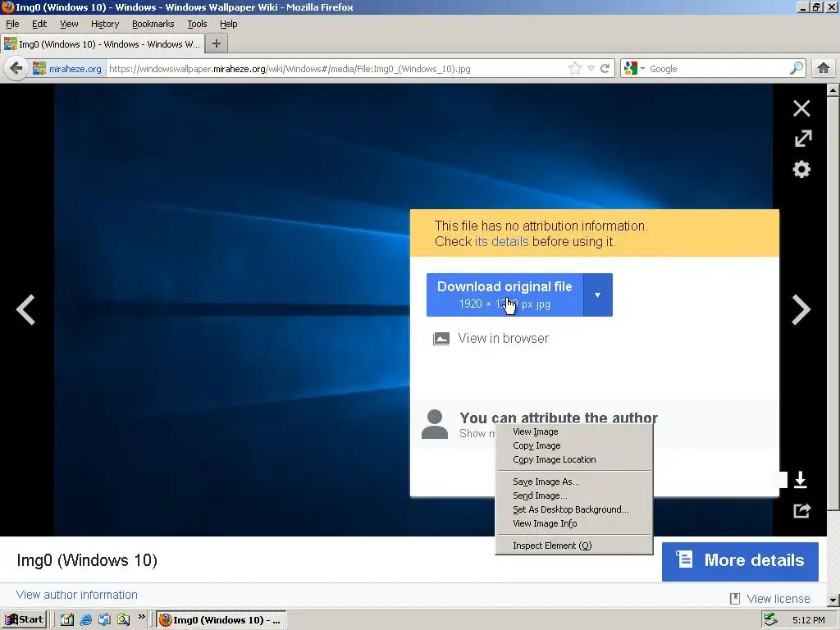Go to next image with right chevron
The height and width of the screenshot is (630, 840).
[x=801, y=309]
